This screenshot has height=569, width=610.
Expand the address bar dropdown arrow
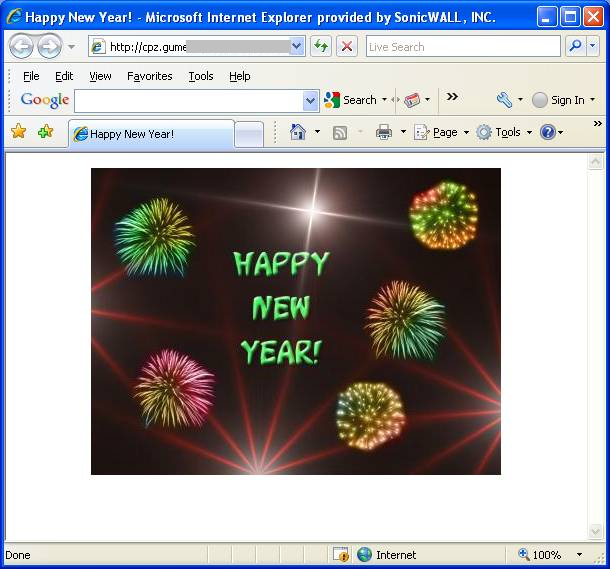tap(297, 47)
